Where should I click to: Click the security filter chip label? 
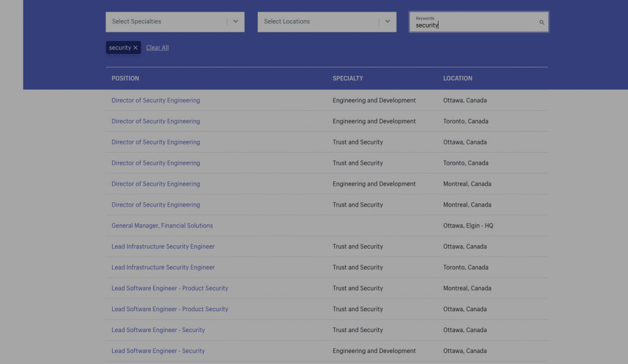(x=120, y=48)
